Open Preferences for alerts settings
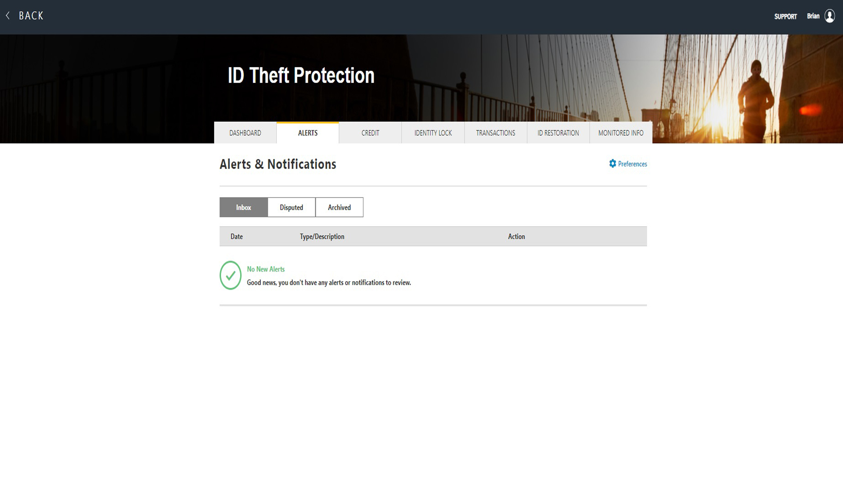 627,163
